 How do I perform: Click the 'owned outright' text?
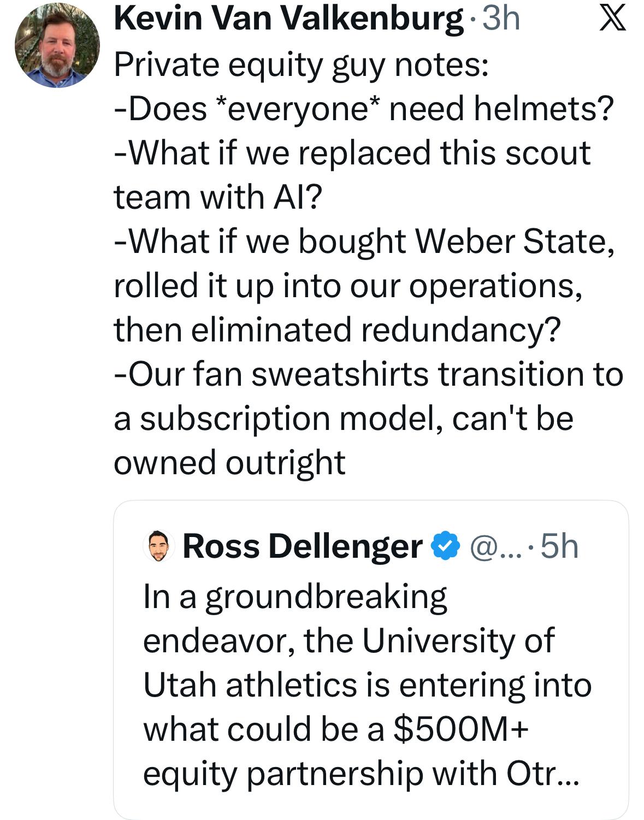pos(229,462)
